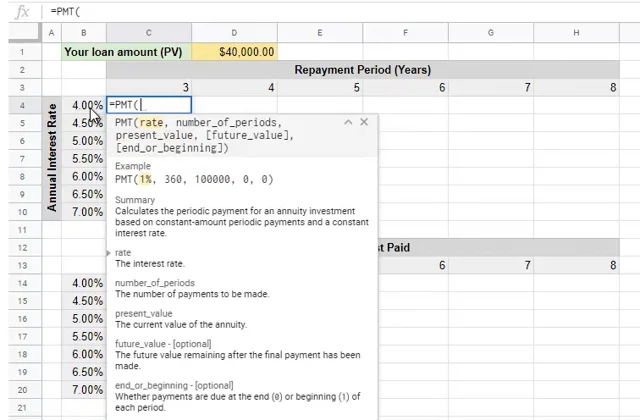Click the 'Summary' heading in the help popup
The height and width of the screenshot is (420, 640).
(x=135, y=200)
